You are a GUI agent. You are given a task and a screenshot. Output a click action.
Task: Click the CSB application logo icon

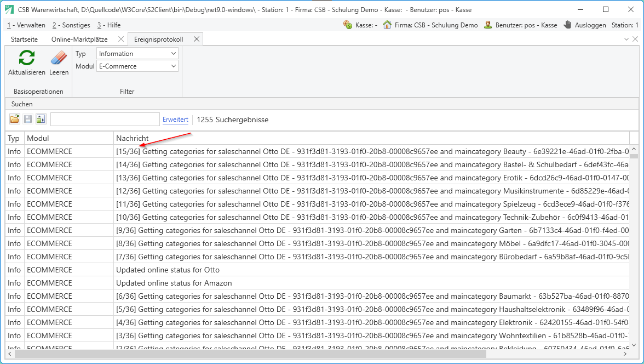coord(9,9)
